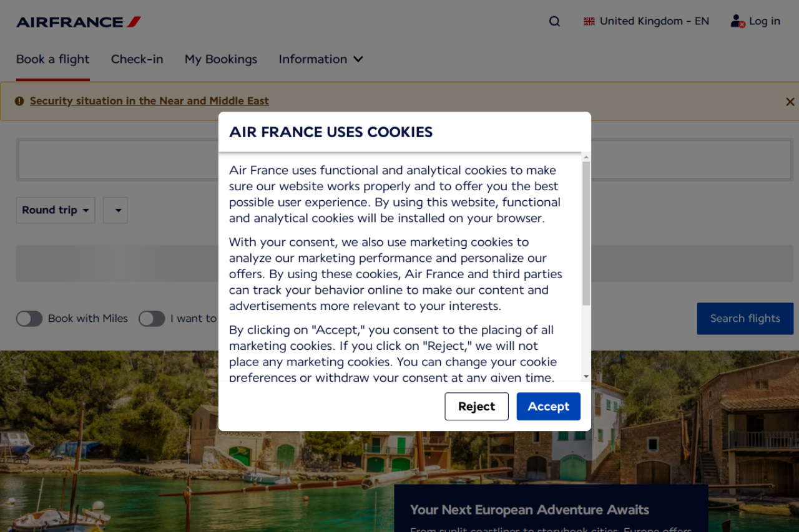The image size is (799, 532).
Task: Open the My Bookings tab
Action: [221, 59]
